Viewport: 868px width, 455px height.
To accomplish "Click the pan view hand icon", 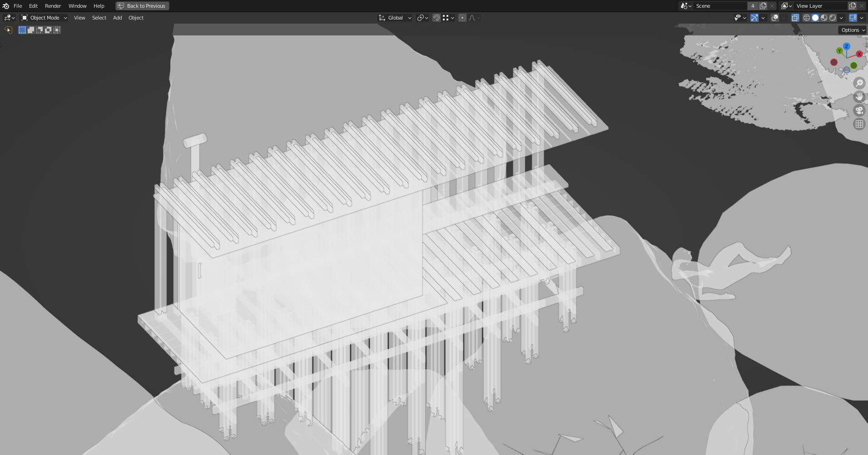I will point(859,97).
